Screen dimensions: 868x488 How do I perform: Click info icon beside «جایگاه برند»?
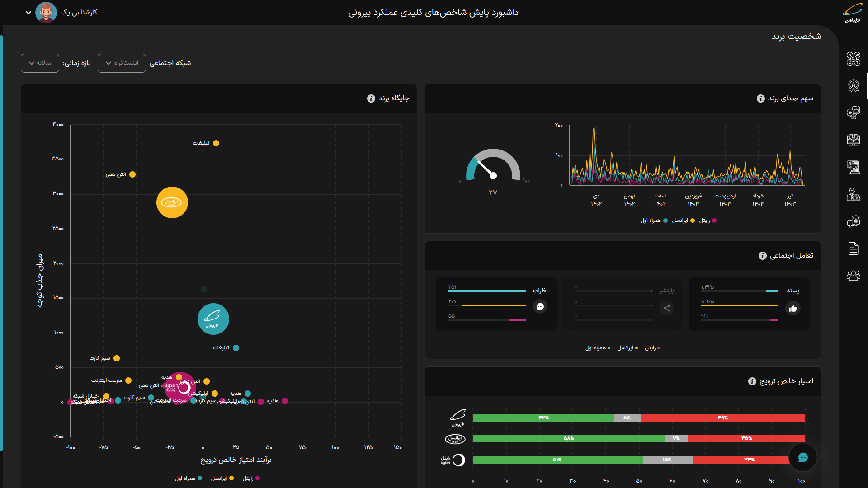pyautogui.click(x=371, y=99)
